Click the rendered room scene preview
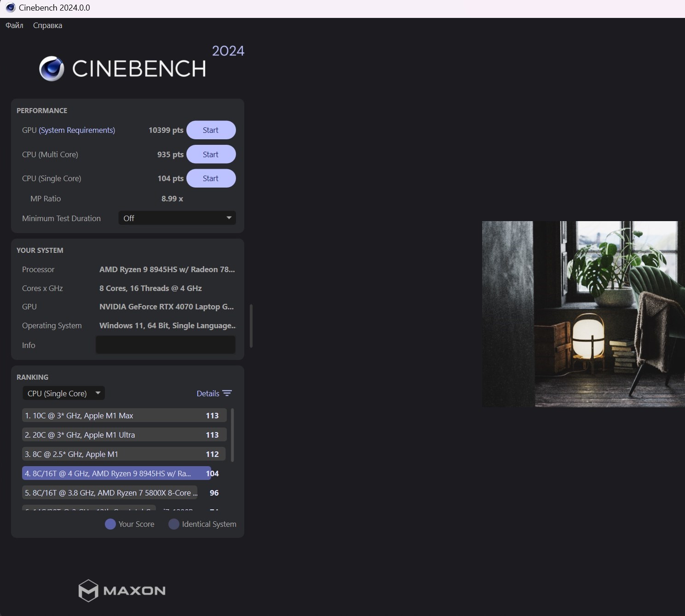This screenshot has height=616, width=685. pos(583,314)
